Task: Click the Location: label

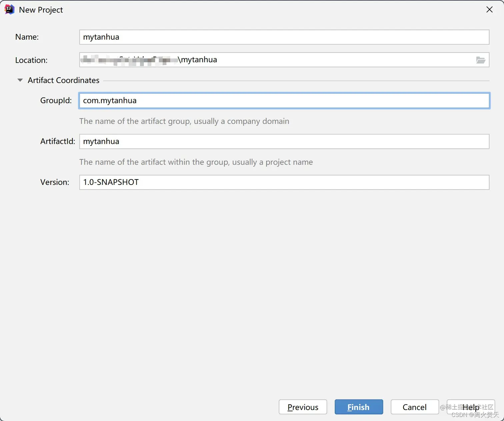Action: pos(31,60)
